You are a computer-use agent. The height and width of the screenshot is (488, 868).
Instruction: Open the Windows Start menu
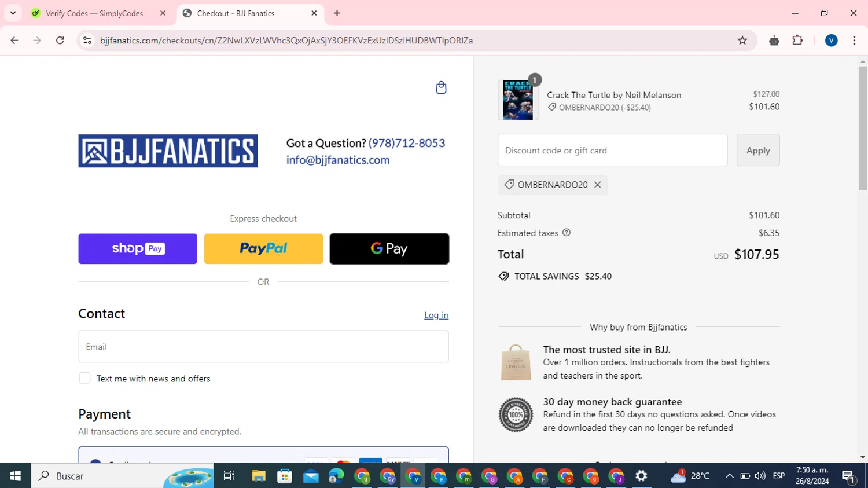(x=16, y=476)
